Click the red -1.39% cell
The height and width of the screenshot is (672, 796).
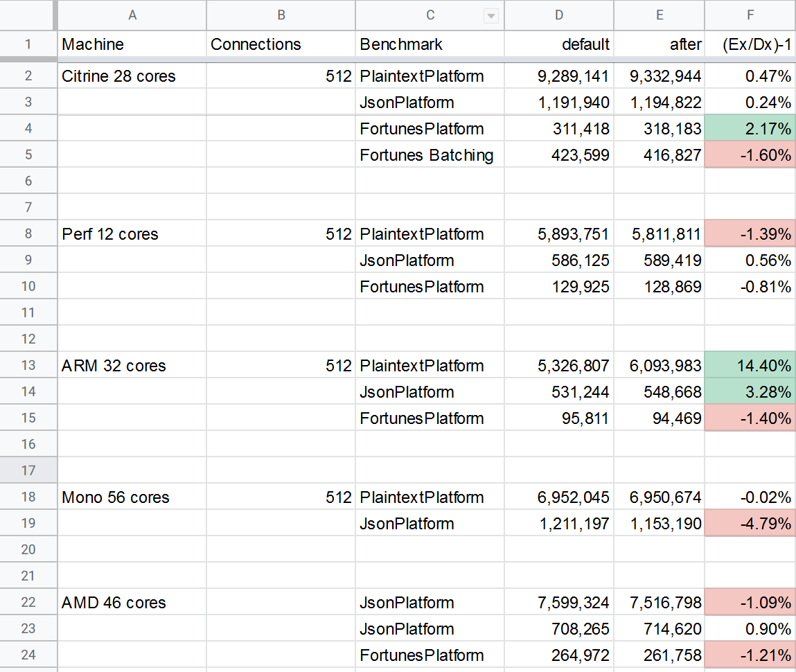pyautogui.click(x=750, y=233)
